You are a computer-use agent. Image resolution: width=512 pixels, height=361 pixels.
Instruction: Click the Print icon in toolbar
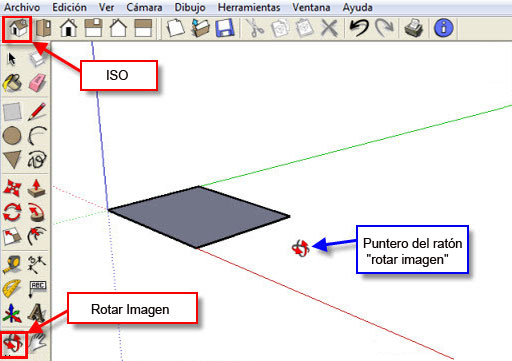pos(414,28)
